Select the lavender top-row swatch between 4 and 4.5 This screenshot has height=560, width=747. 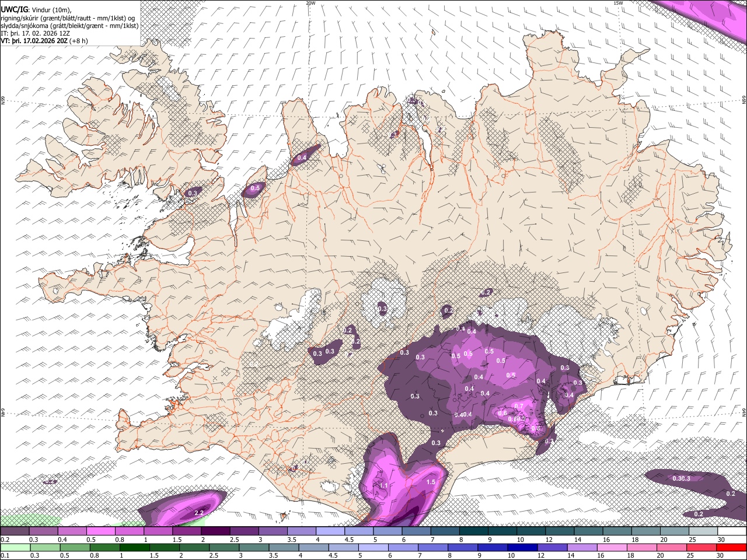[x=330, y=531]
